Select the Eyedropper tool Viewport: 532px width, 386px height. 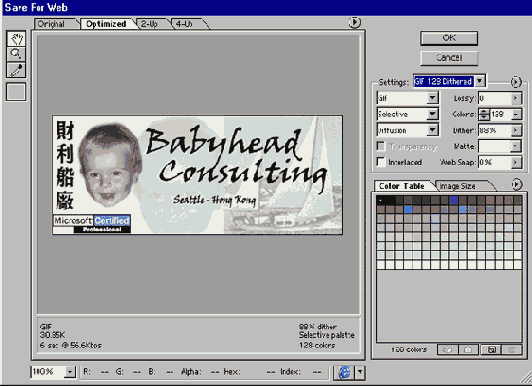coord(16,70)
